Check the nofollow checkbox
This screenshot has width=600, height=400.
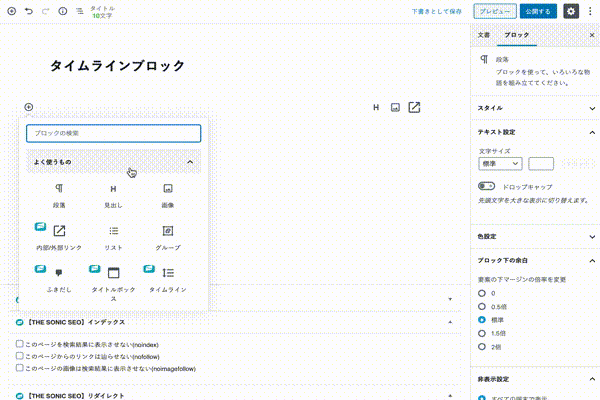(x=20, y=356)
